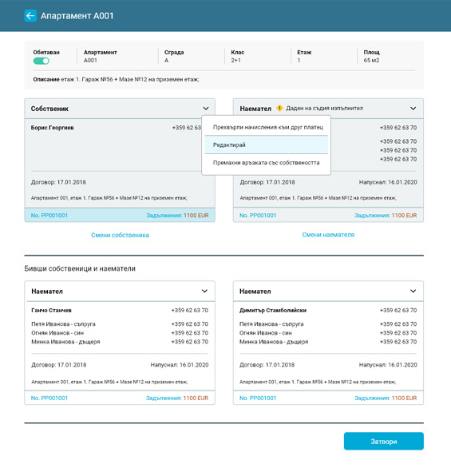Expand chevron on Ганчо Станчев's Наемател card
The image size is (451, 476).
point(204,292)
